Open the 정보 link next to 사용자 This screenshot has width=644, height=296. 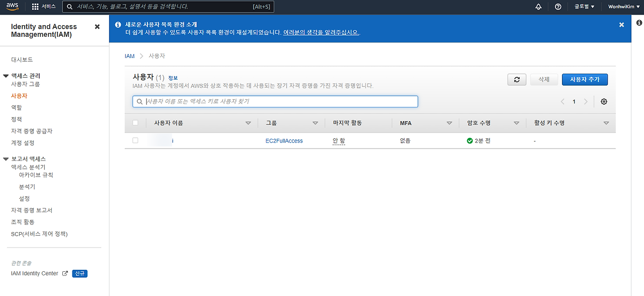coord(173,78)
